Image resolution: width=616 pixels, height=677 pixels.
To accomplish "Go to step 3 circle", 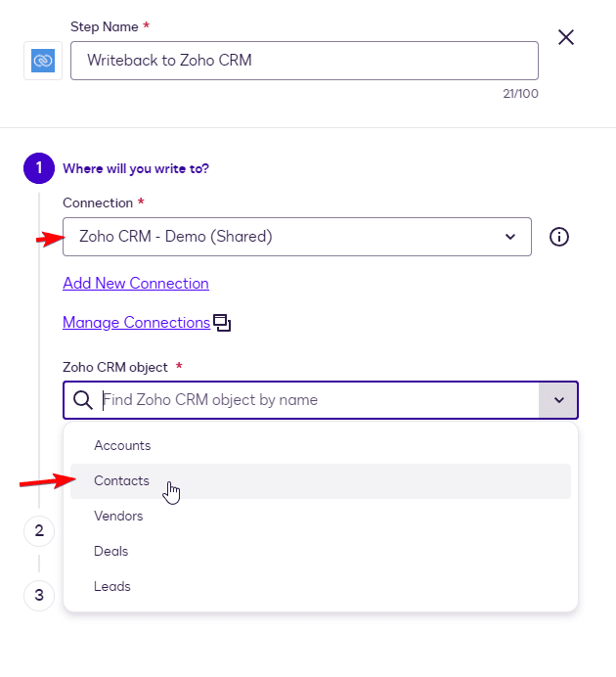I will [39, 594].
